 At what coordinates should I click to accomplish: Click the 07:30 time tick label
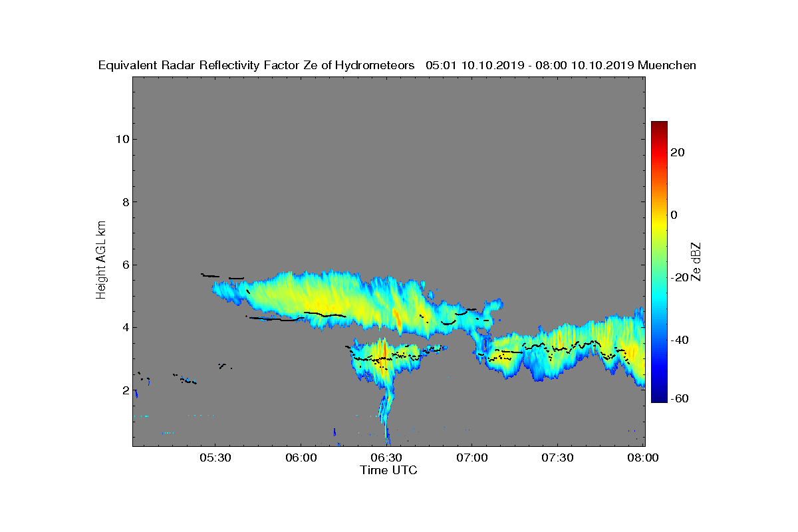(557, 458)
